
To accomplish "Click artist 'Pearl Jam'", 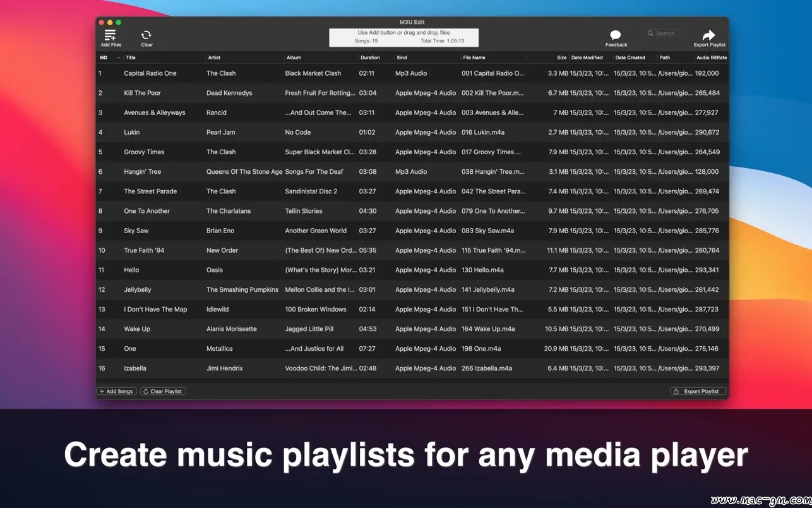I will coord(221,132).
